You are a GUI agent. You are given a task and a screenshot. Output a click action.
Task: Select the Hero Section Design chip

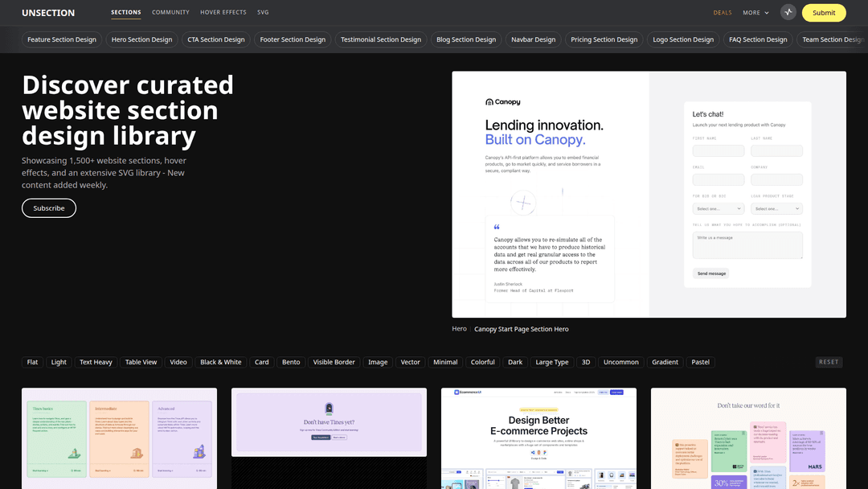click(141, 39)
